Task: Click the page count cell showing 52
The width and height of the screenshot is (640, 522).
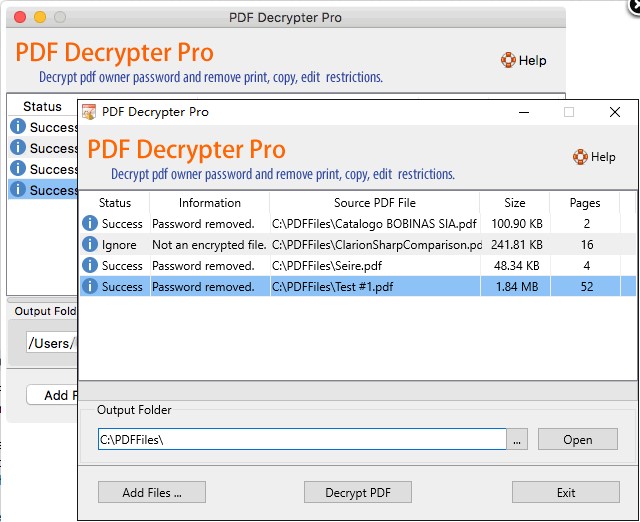Action: coord(587,287)
